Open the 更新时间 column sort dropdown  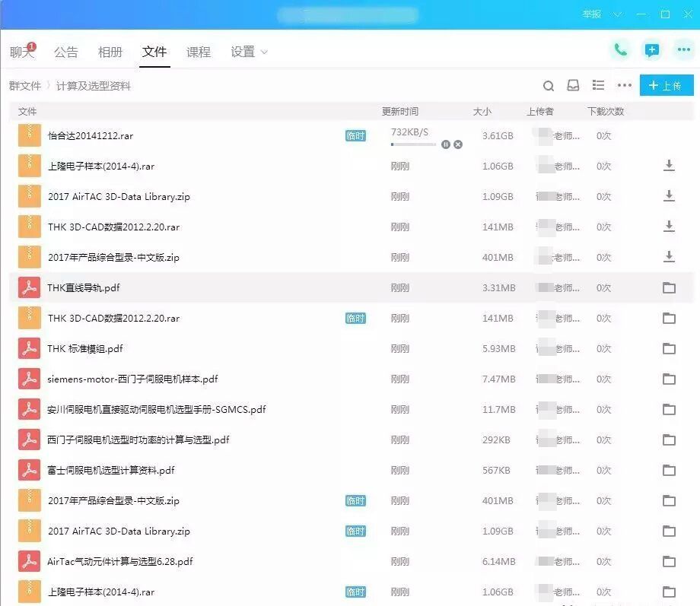tap(401, 111)
